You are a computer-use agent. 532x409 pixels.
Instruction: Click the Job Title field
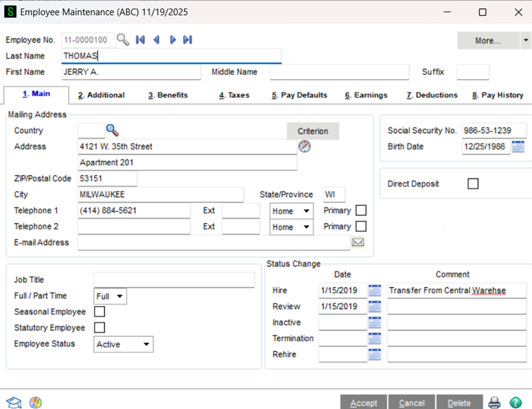174,279
